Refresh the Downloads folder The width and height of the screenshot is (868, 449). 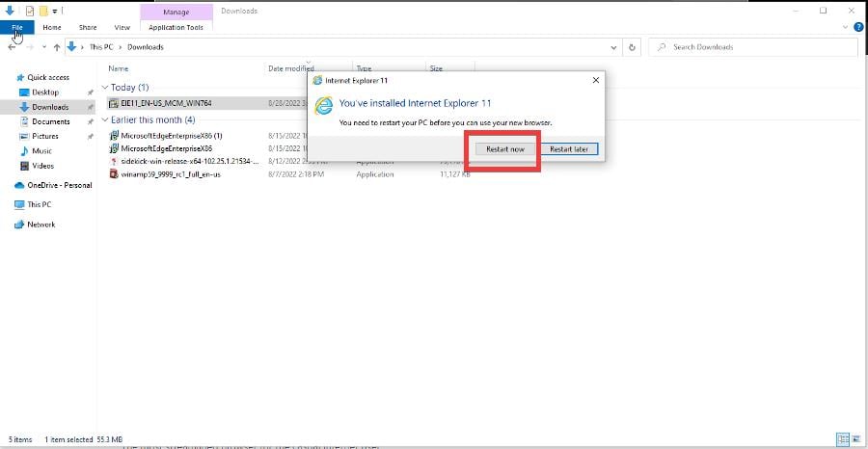[632, 47]
